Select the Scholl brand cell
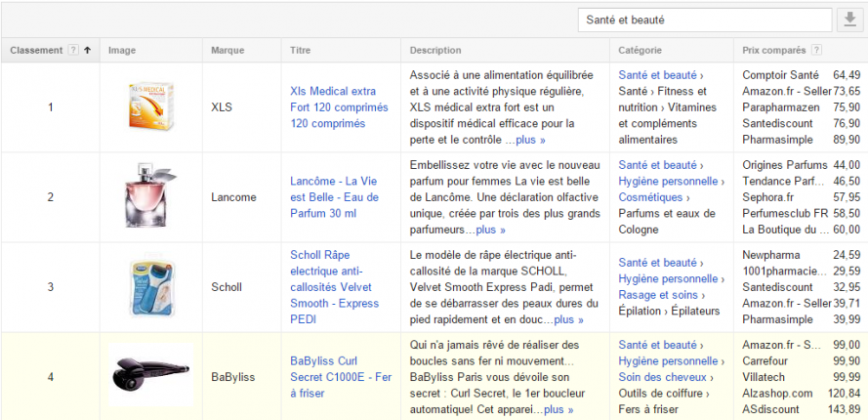 click(242, 287)
